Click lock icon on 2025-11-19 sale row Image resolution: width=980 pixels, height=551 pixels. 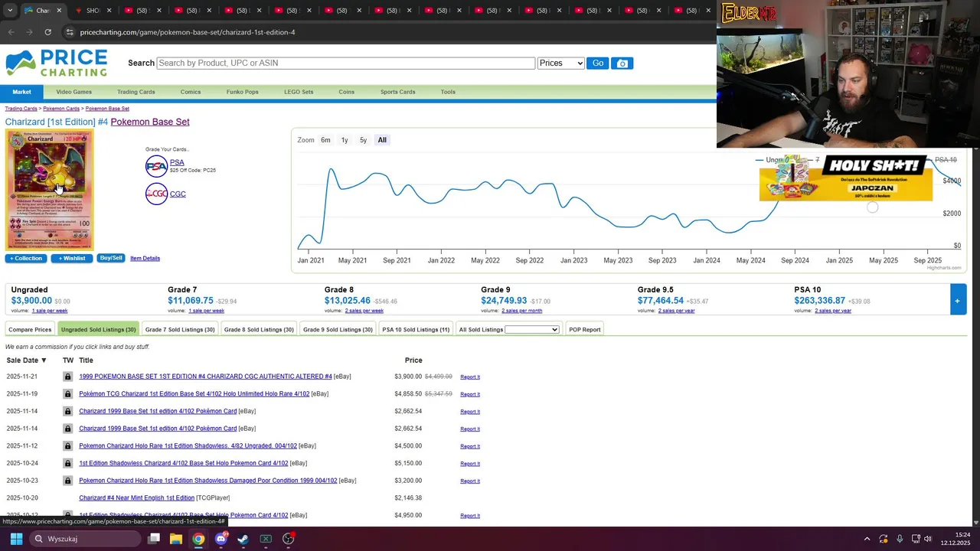[67, 394]
